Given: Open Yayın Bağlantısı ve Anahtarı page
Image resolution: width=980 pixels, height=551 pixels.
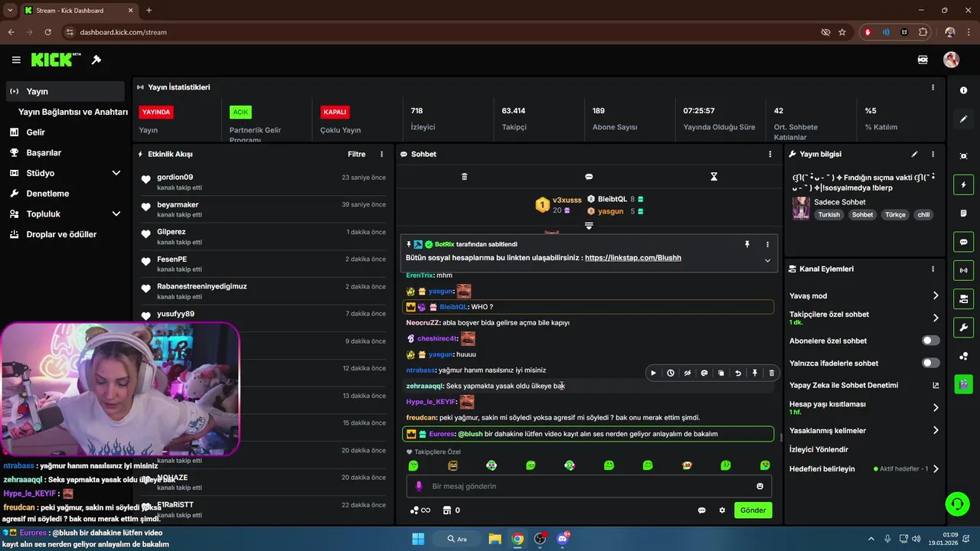Looking at the screenshot, I should point(73,112).
